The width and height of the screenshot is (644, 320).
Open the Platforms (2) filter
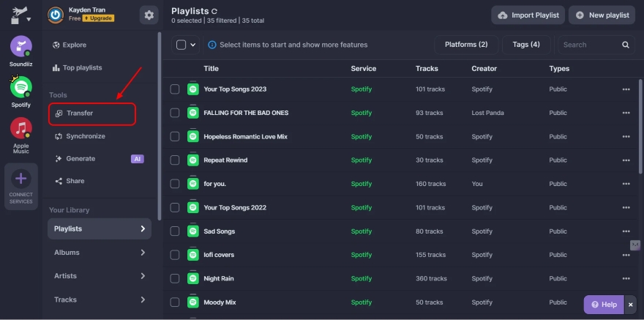(x=466, y=45)
